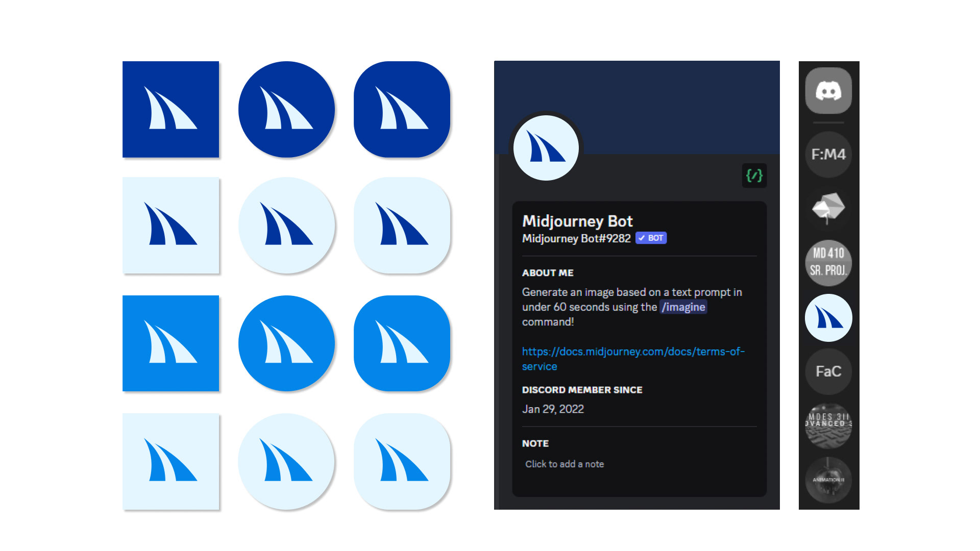Open the Midjourney terms-of-service link
This screenshot has width=980, height=551.
pyautogui.click(x=633, y=352)
